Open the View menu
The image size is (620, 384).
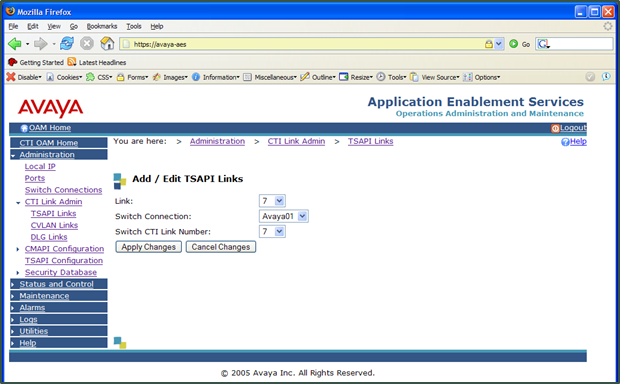click(x=54, y=26)
